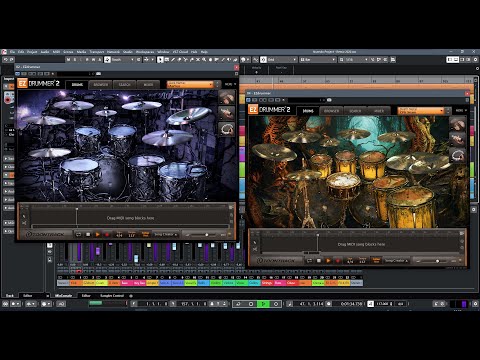Open the Transport menu

pos(97,52)
